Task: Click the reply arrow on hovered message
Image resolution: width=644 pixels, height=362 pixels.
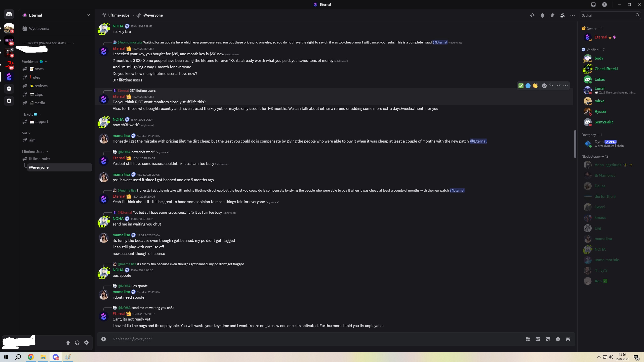Action: pyautogui.click(x=551, y=86)
